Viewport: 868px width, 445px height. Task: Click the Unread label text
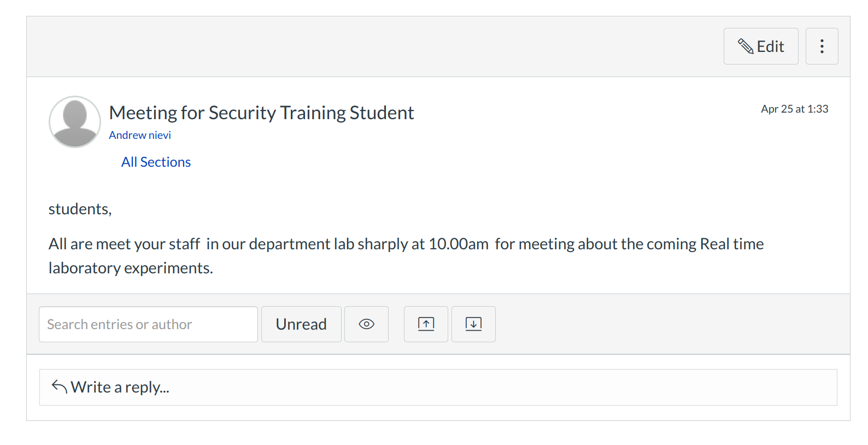(301, 324)
